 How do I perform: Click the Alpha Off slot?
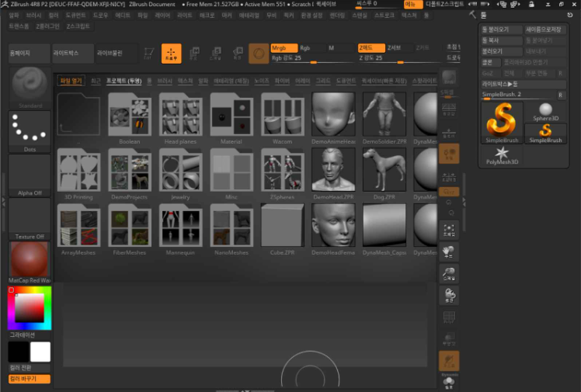point(30,174)
